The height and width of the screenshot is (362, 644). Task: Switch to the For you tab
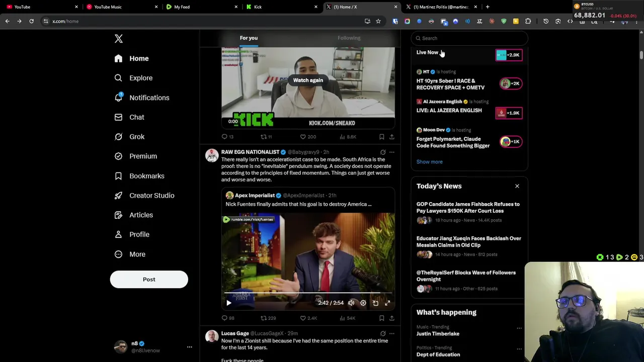point(249,38)
